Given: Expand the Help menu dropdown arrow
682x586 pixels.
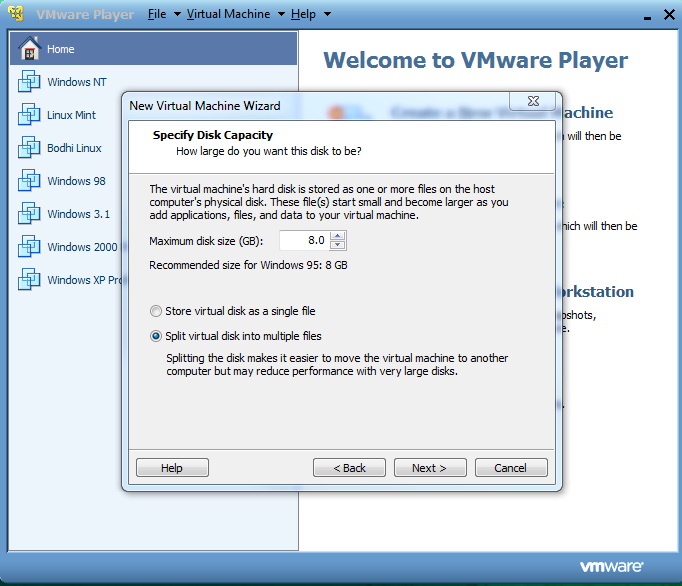Looking at the screenshot, I should click(328, 14).
